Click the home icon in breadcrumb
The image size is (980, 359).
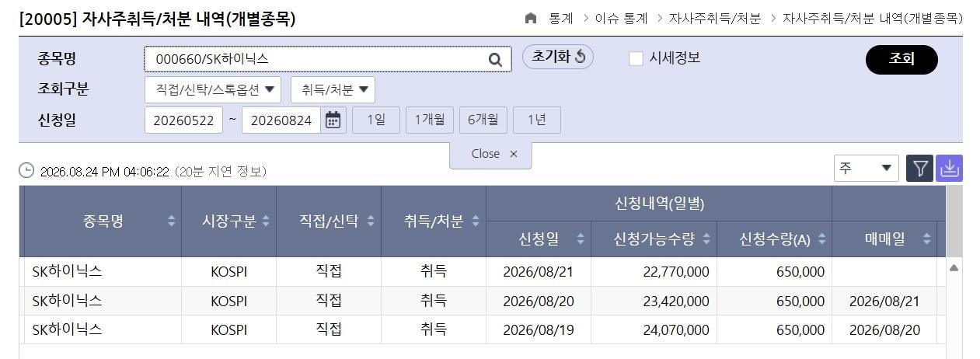tap(531, 18)
